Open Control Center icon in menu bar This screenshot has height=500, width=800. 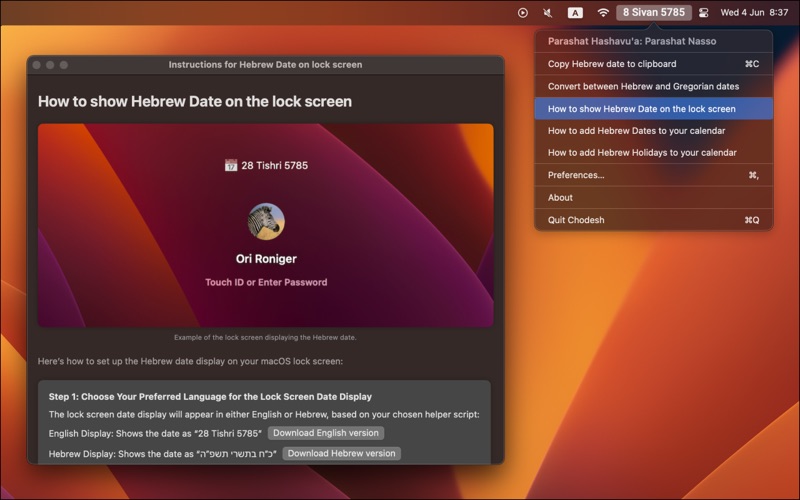(704, 13)
